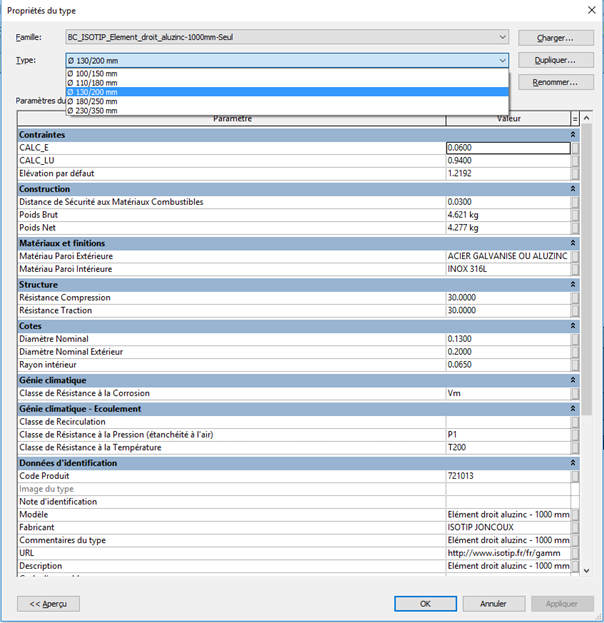Choose Ø 230/350 mm type option

click(x=96, y=110)
